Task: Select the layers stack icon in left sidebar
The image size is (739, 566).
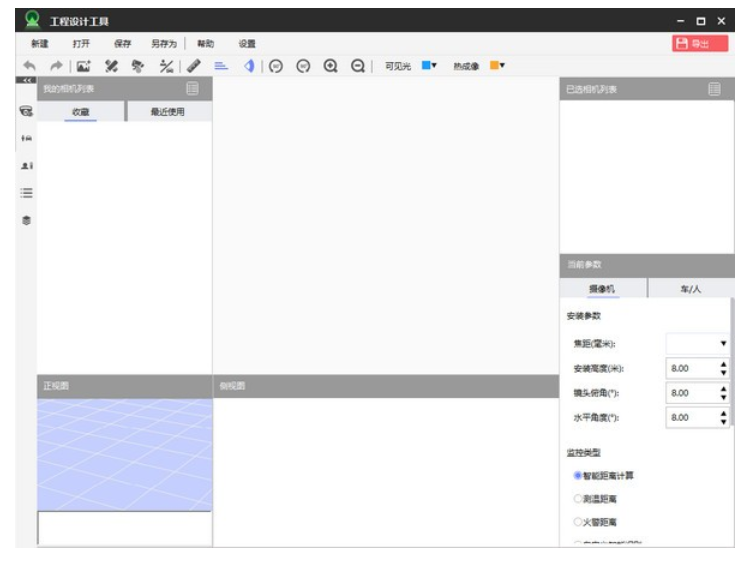Action: pos(26,220)
